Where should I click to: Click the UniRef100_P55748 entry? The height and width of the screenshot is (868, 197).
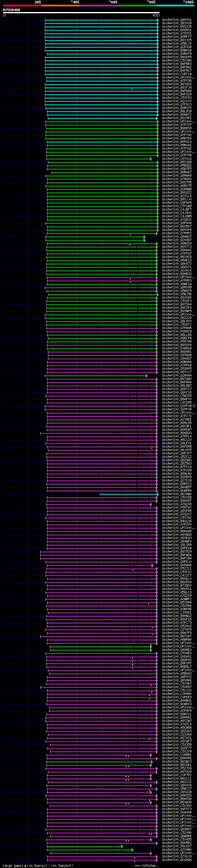coord(176,341)
